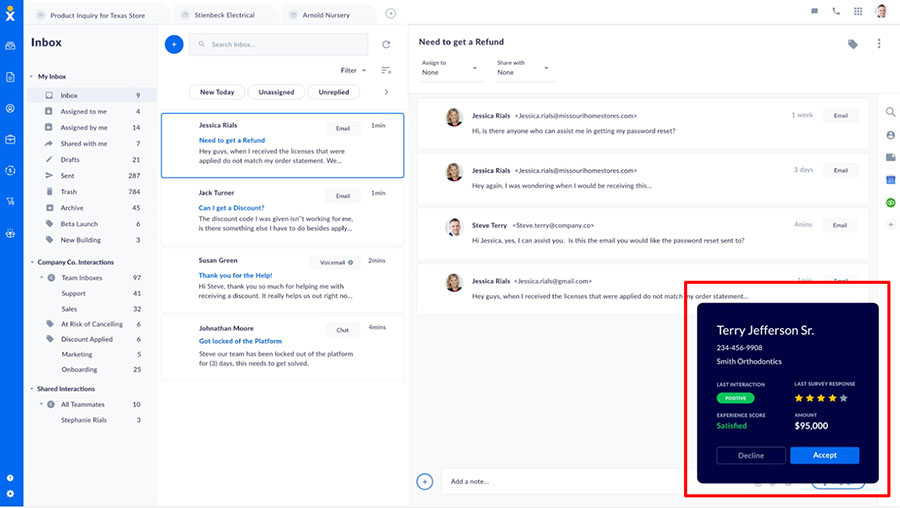Click the search icon in right sidebar
Screen dimensions: 900x508
point(890,111)
